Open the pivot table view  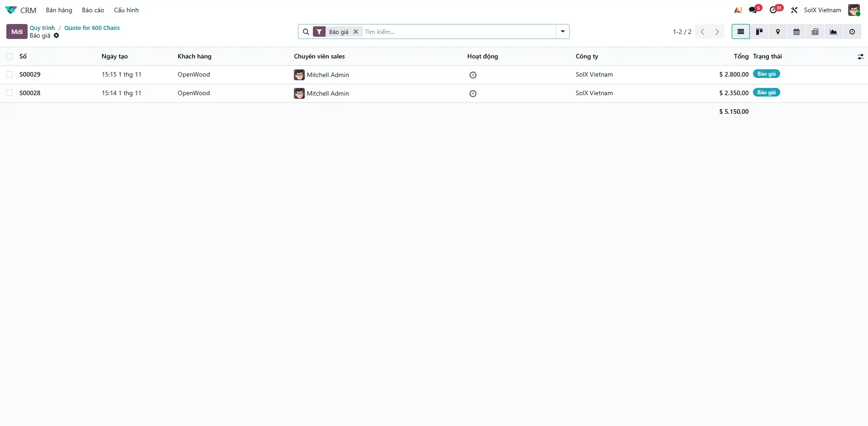(815, 32)
